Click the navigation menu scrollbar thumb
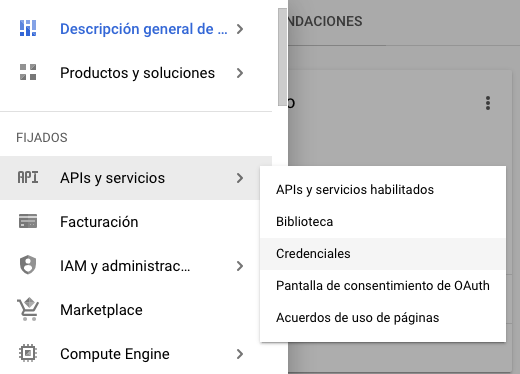Screen dimensions: 520x374 click(282, 57)
